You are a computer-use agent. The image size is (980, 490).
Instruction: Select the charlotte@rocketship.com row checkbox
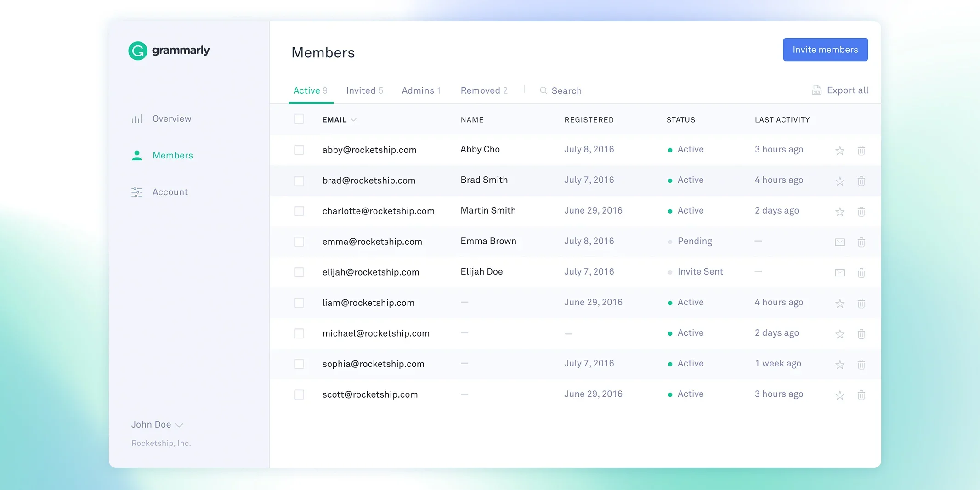pyautogui.click(x=299, y=211)
